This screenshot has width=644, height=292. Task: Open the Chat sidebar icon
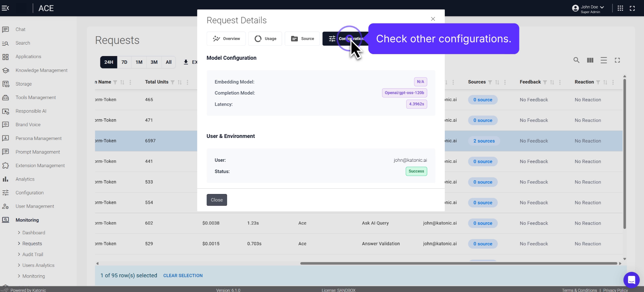(5, 30)
